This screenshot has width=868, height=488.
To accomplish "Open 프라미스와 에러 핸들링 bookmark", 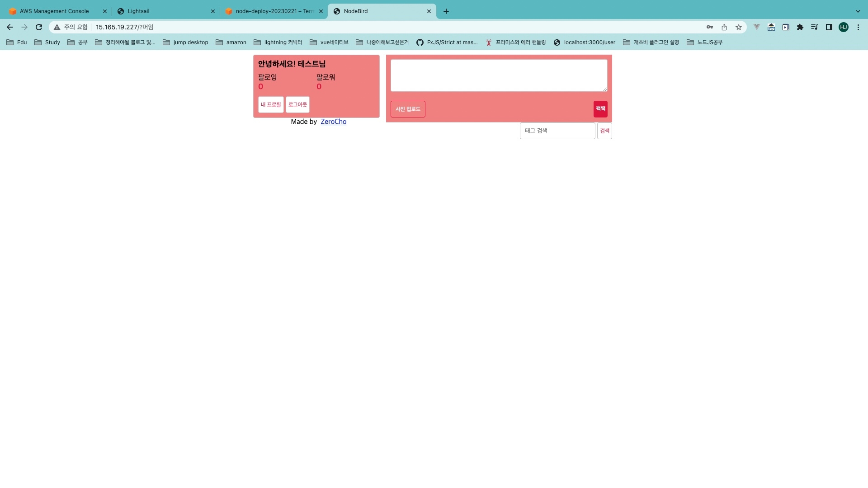I will point(516,42).
